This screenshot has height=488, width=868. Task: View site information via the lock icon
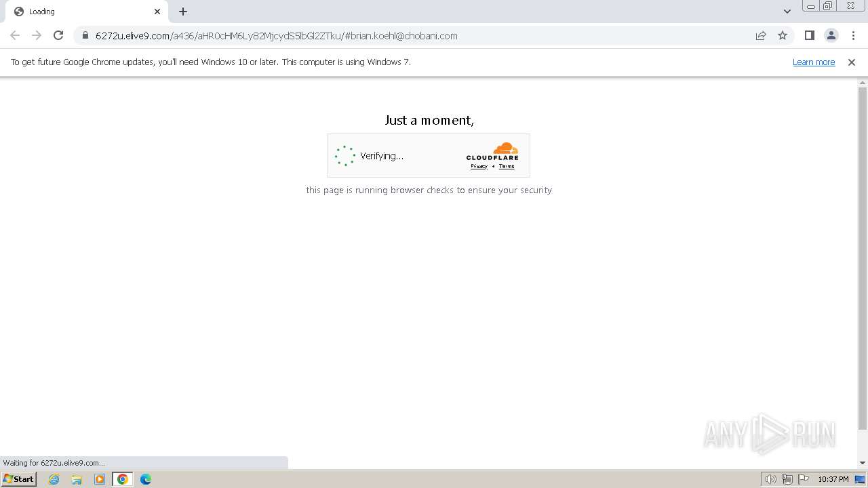(85, 35)
